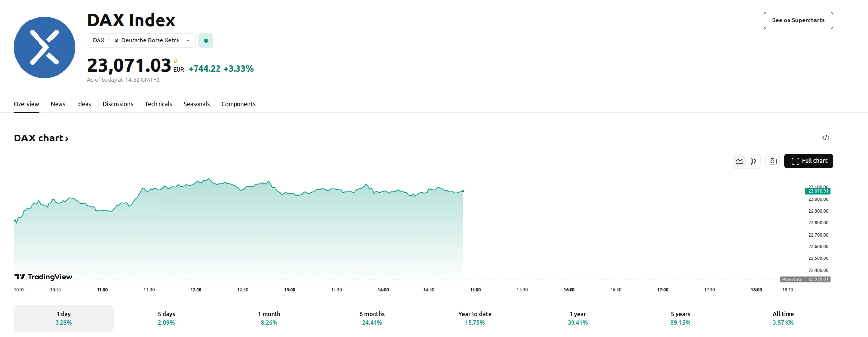Viewport: 868px width, 337px height.
Task: Click the green market open status dot
Action: pyautogui.click(x=206, y=40)
